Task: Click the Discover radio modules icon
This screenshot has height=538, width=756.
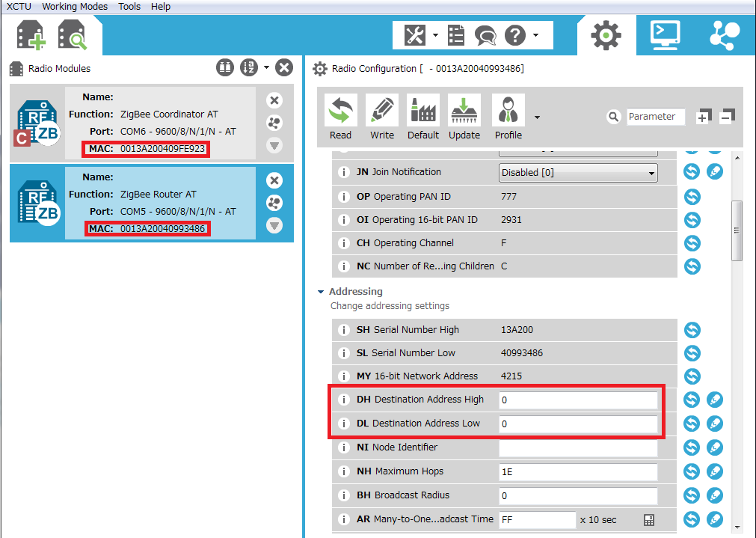Action: 73,35
